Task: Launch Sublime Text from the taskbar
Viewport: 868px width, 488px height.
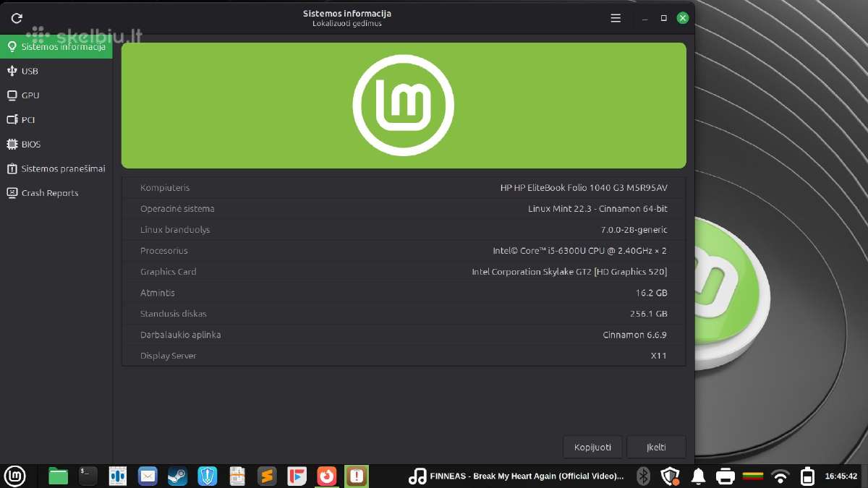Action: coord(267,476)
